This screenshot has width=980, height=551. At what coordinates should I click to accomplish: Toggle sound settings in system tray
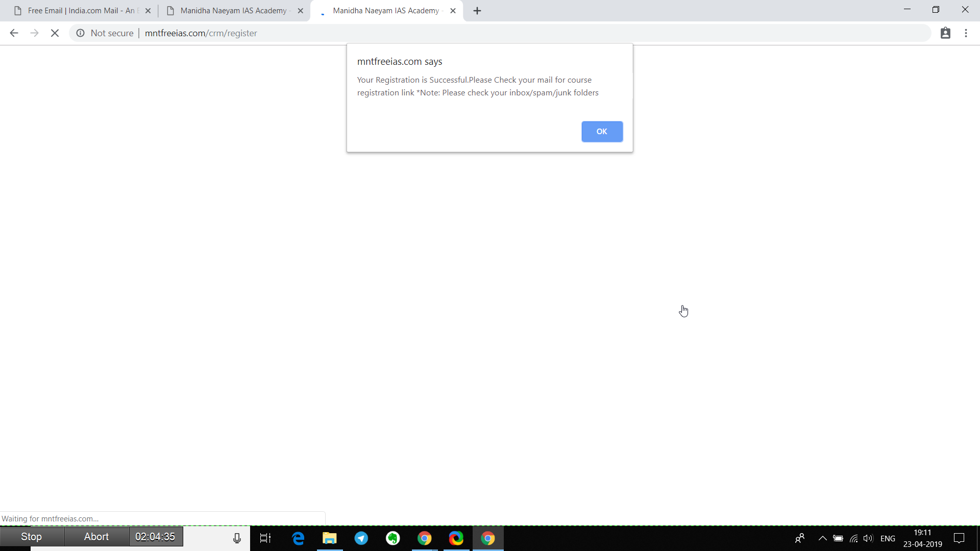click(x=869, y=538)
